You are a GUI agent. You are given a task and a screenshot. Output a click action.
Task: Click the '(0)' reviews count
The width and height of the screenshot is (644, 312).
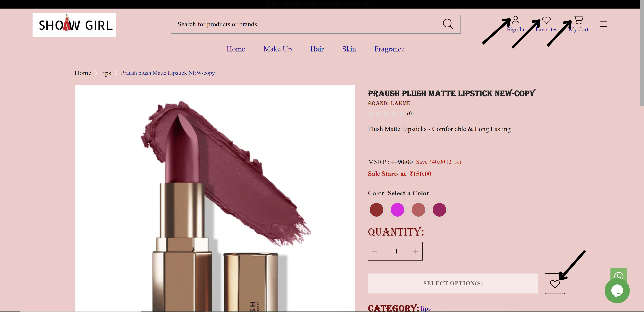pyautogui.click(x=410, y=114)
